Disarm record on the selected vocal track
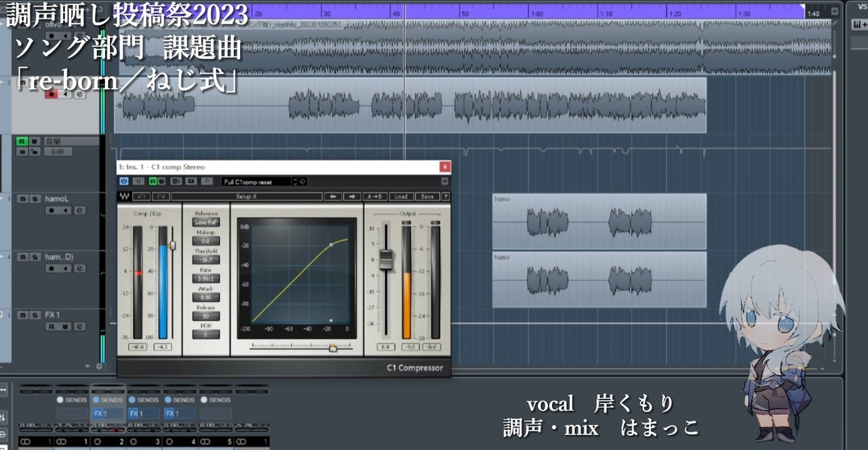 pos(51,94)
